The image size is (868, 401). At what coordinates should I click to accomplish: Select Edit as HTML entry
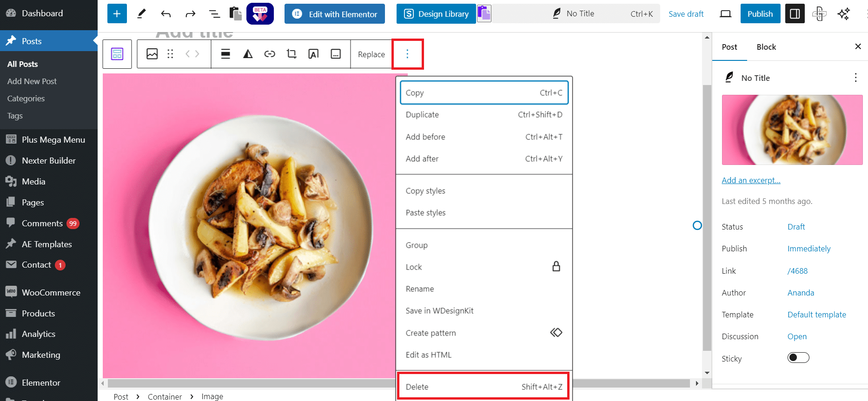[484, 355]
